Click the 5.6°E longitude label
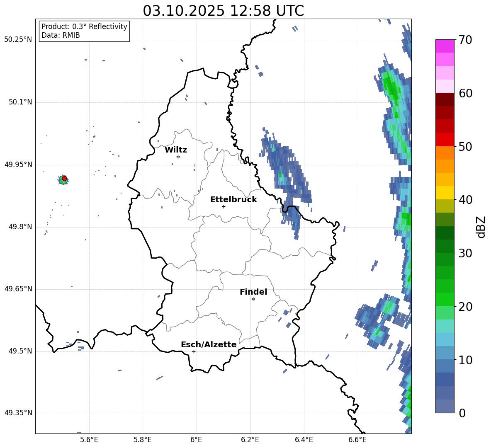 (89, 440)
